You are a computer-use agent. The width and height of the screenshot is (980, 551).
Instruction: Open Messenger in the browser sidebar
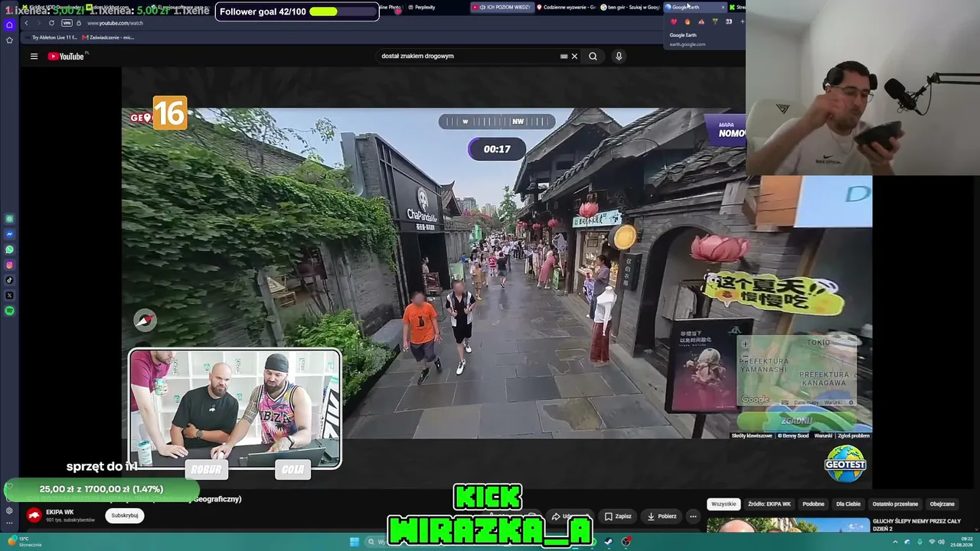coord(9,234)
